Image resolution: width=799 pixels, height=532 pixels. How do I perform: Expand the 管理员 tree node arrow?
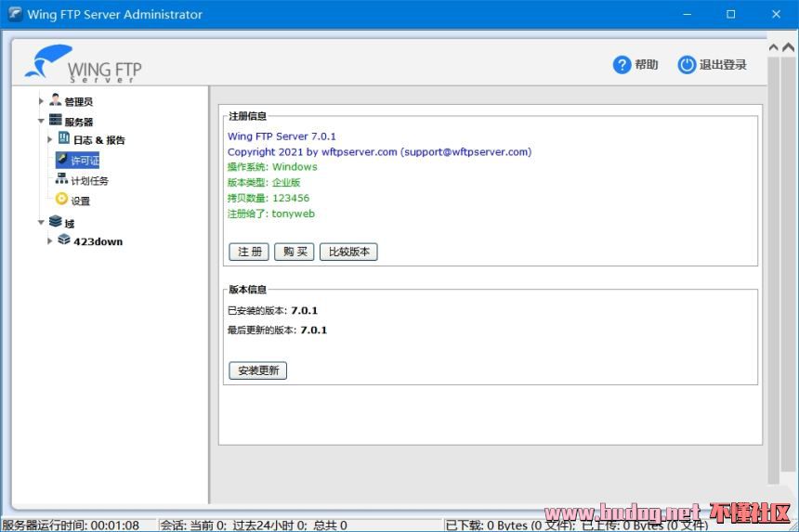[x=41, y=101]
